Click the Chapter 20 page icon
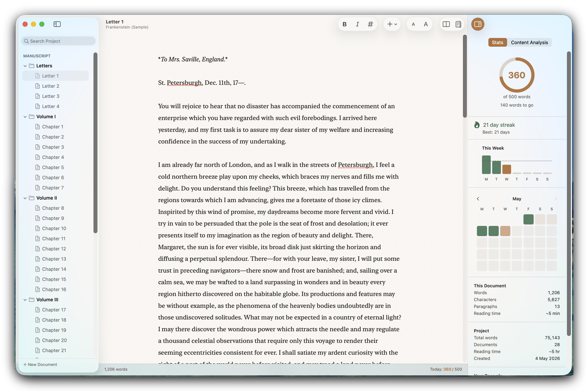Image resolution: width=588 pixels, height=391 pixels. coord(37,340)
